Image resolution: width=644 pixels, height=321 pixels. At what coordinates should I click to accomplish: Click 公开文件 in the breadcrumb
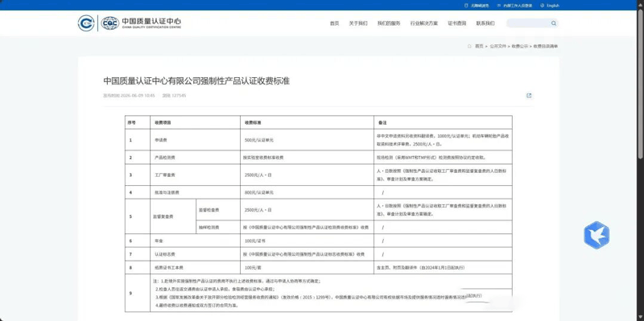[497, 47]
